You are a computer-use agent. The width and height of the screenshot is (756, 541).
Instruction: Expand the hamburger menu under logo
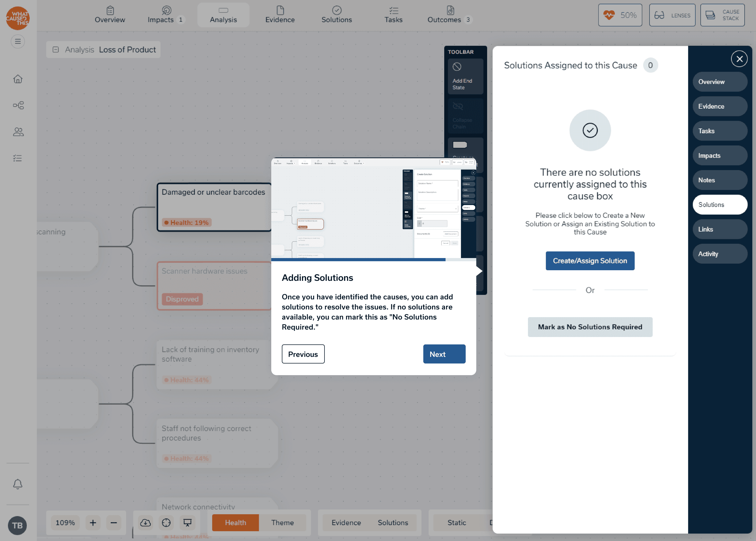point(18,41)
